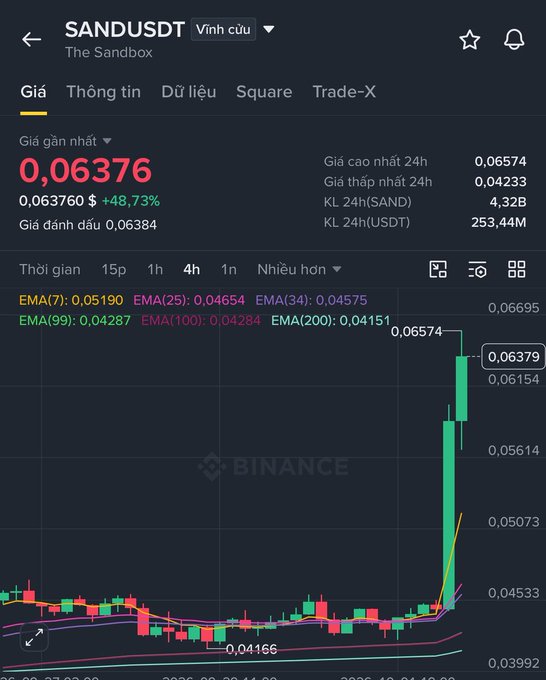The height and width of the screenshot is (680, 546).
Task: Tap the chart low marker 0,04166
Action: 252,649
